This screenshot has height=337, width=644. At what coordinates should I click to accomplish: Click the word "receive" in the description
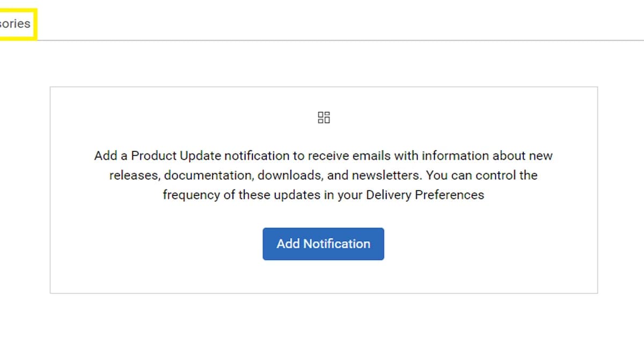[x=323, y=156]
